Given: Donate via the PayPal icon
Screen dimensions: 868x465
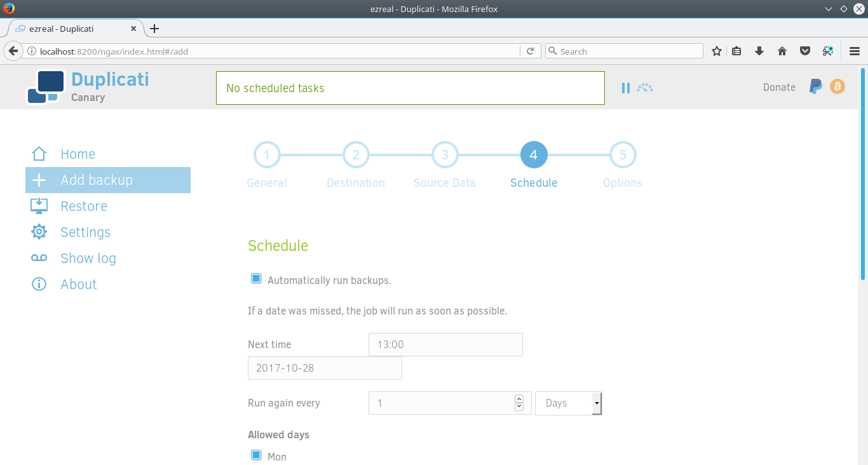Looking at the screenshot, I should 816,87.
